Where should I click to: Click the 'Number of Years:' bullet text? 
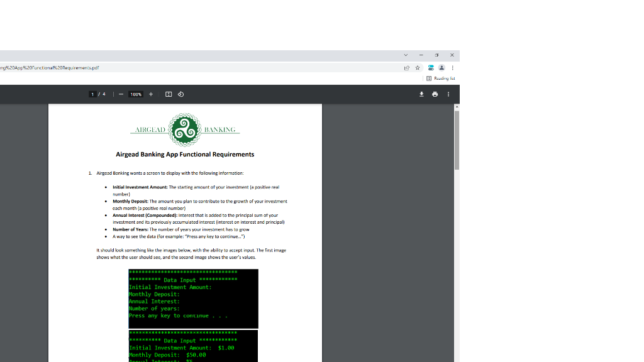click(130, 230)
